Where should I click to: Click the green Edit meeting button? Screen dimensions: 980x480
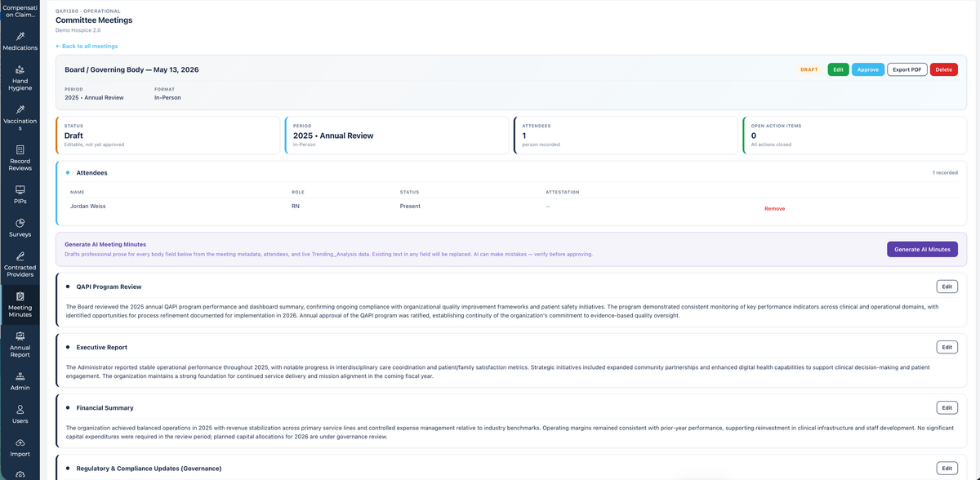(x=838, y=69)
